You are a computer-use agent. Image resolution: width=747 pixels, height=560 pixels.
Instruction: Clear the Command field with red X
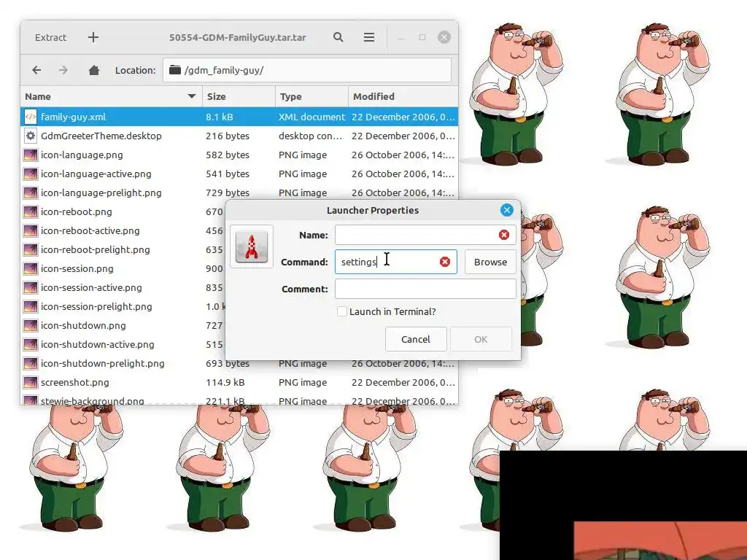pyautogui.click(x=445, y=262)
